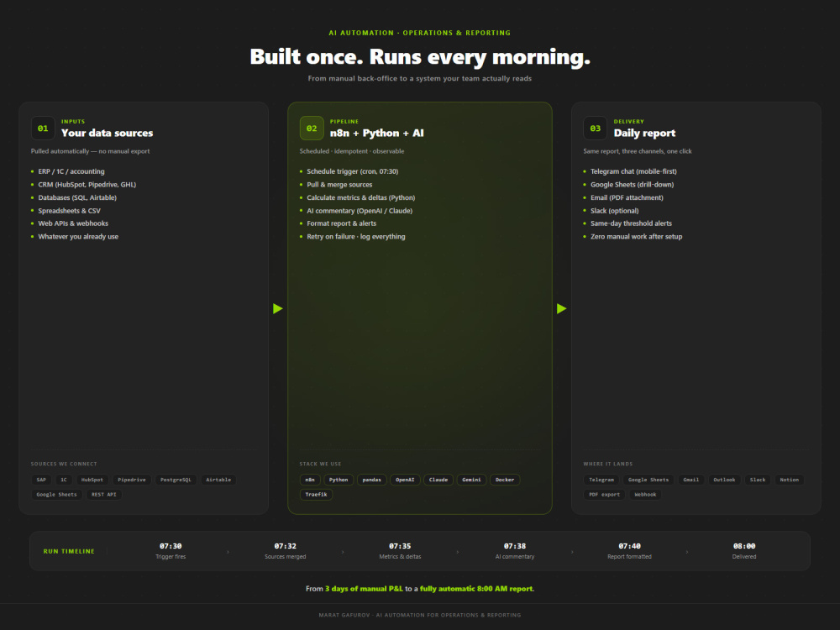This screenshot has height=630, width=840.
Task: Click 'ERP / 1C / accounting' list item
Action: (x=71, y=171)
